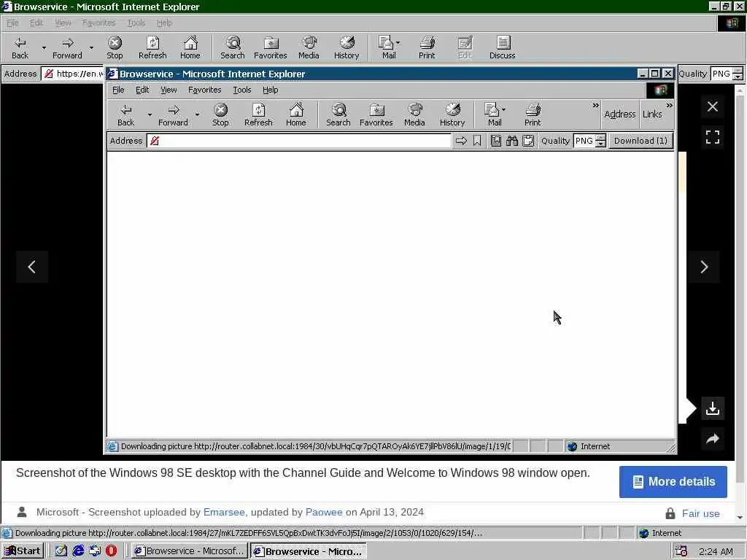Expand Forward dropdown arrow in background window
Viewport: 747px width, 560px height.
click(x=91, y=47)
